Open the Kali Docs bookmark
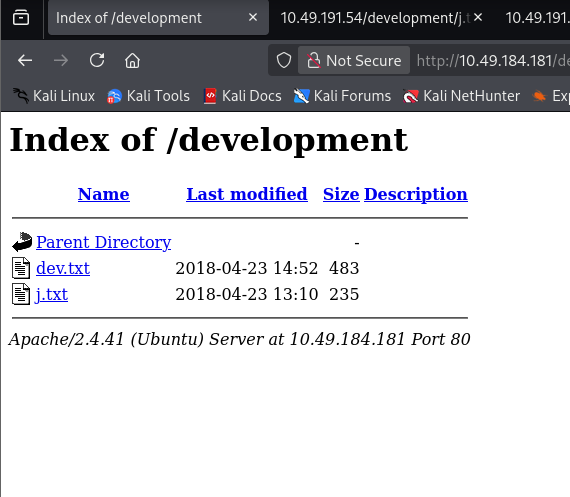This screenshot has height=497, width=570. (242, 96)
